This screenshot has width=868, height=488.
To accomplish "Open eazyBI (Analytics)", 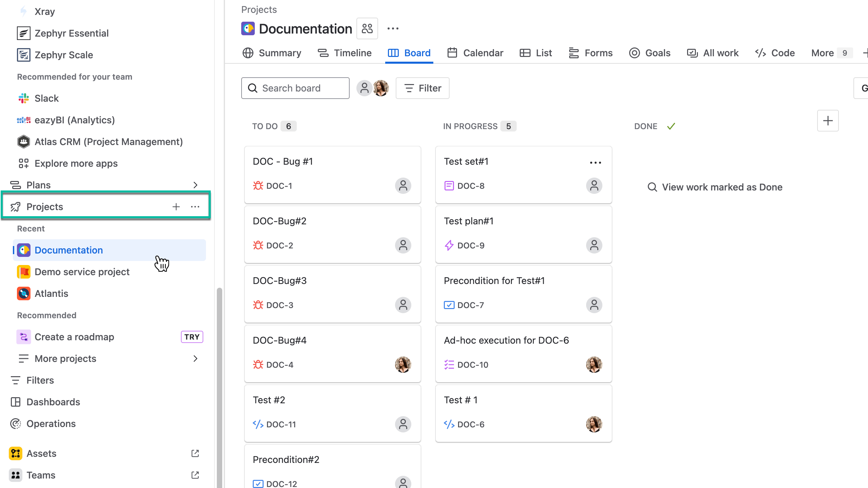I will tap(74, 120).
